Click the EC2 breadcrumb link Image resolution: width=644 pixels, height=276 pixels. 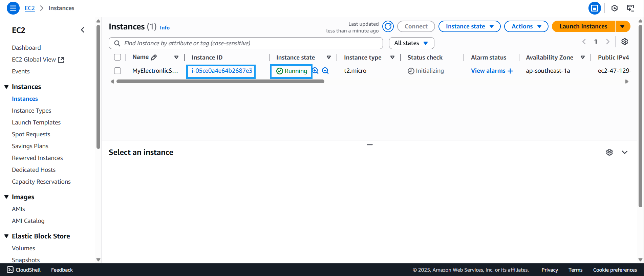[30, 8]
